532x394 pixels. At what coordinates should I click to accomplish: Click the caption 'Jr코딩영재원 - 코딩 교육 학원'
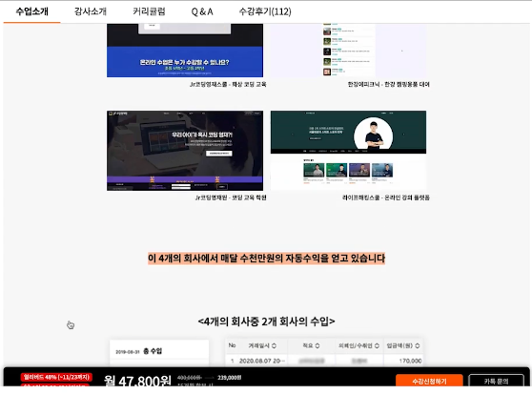coord(231,197)
